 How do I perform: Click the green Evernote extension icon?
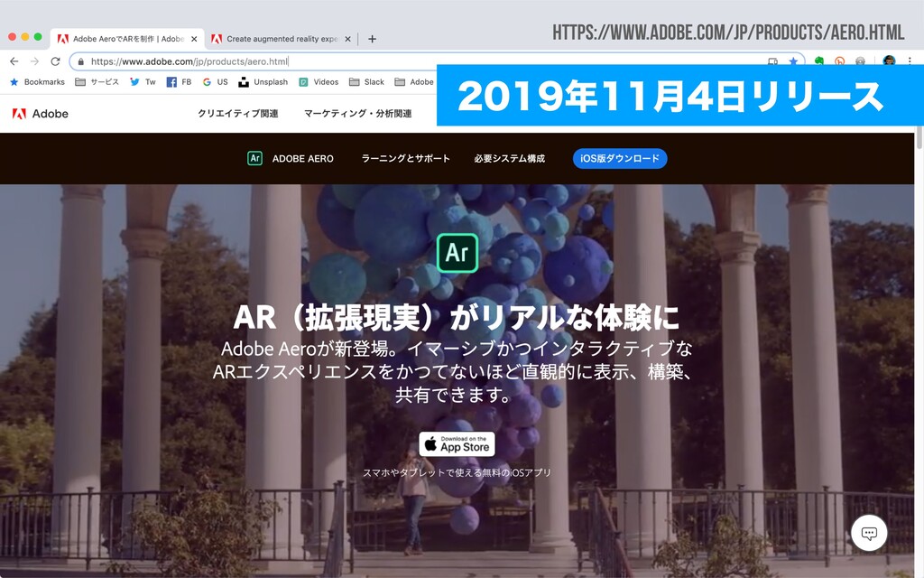point(819,61)
